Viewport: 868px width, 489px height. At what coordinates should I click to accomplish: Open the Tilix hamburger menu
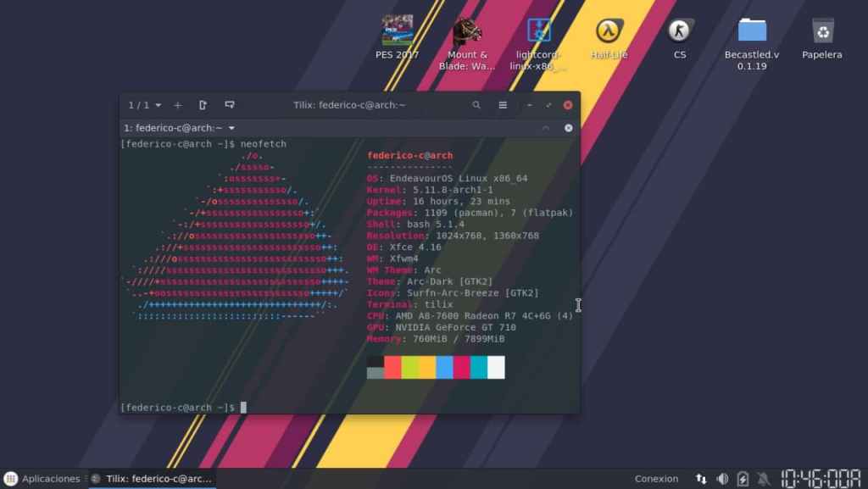click(x=503, y=105)
